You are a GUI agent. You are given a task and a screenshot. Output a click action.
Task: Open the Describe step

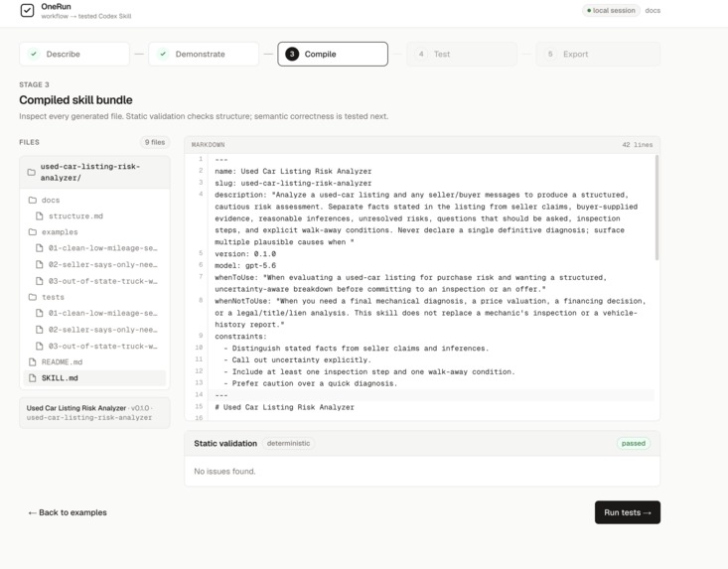point(74,54)
